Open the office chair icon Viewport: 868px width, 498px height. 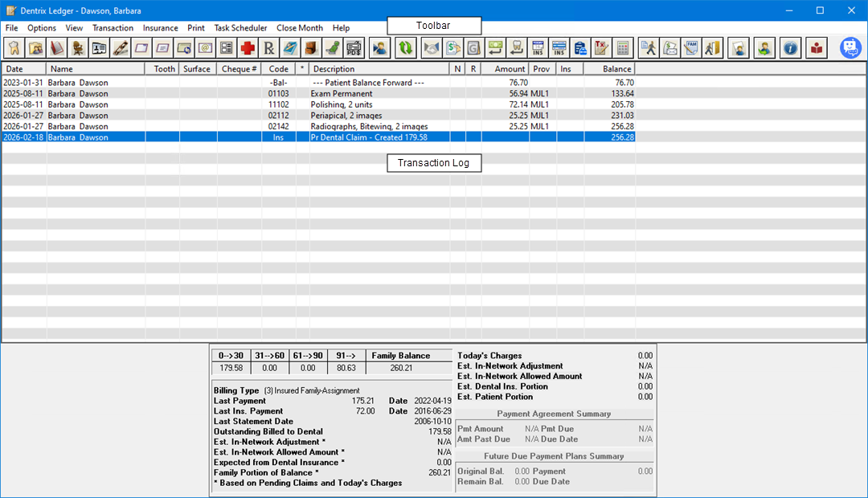click(x=78, y=48)
